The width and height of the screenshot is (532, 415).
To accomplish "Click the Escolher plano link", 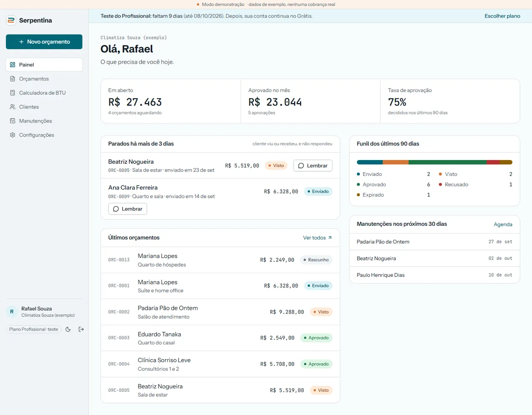I will [502, 16].
